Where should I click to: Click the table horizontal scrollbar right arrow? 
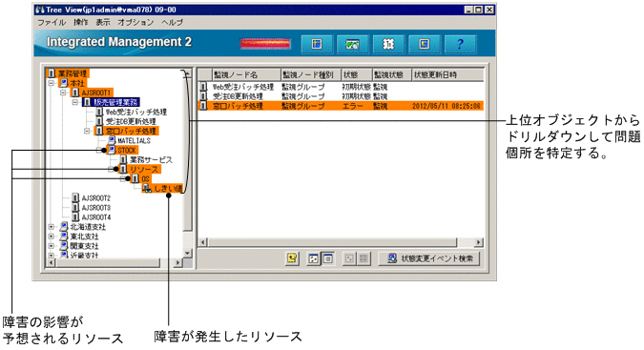479,242
